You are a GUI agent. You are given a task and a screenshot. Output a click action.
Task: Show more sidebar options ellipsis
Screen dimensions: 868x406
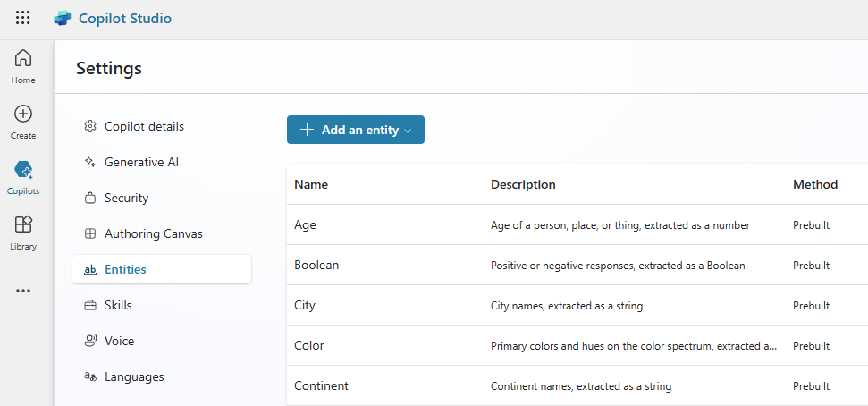tap(23, 291)
